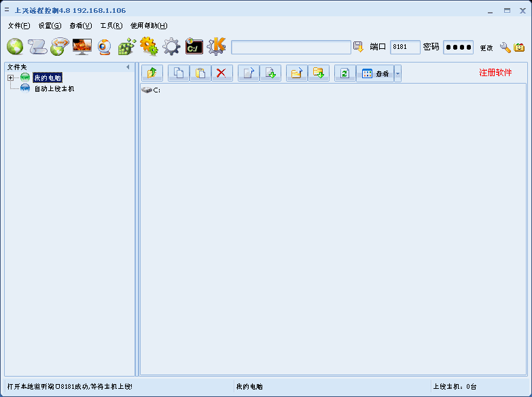This screenshot has height=397, width=532.
Task: Click the go up folder icon
Action: coord(152,73)
